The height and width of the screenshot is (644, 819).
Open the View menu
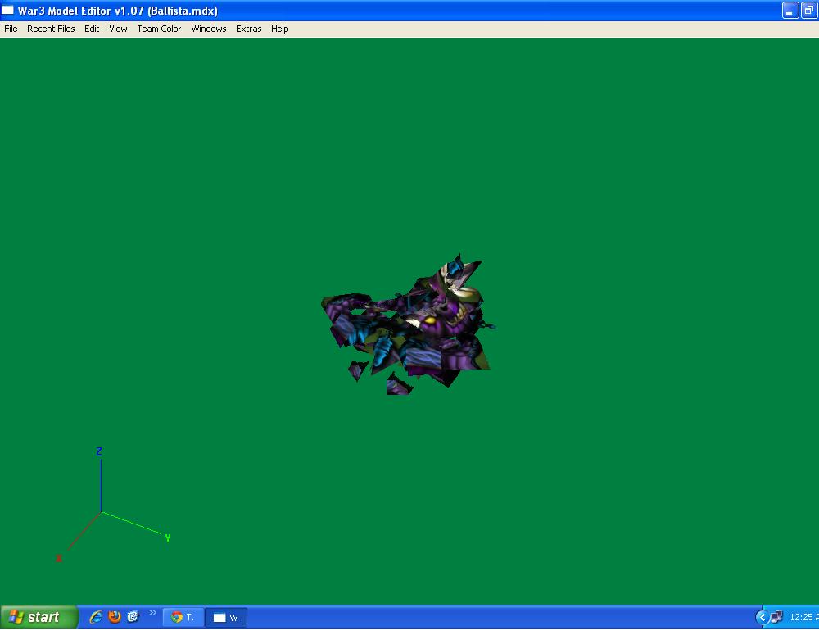118,29
